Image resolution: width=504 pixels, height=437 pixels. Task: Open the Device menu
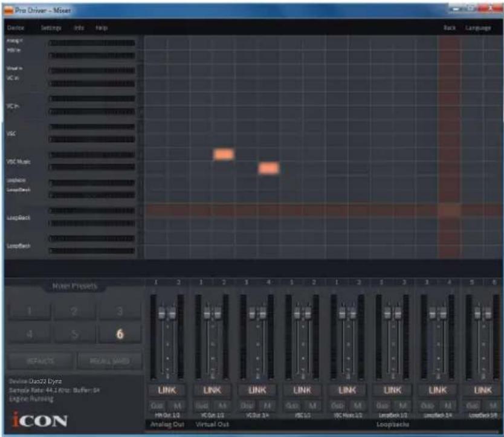pyautogui.click(x=16, y=28)
